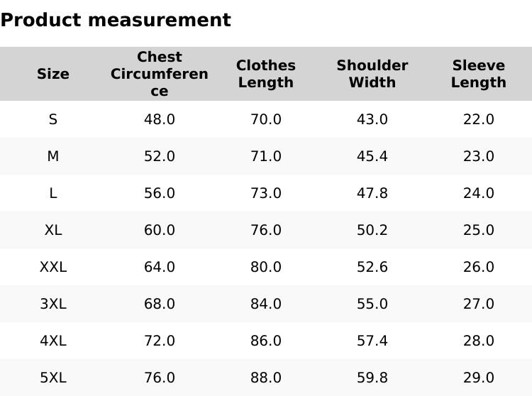Click the 84.0 clothes length for 3XL
Viewport: 532px width, 396px height.
[x=266, y=304]
